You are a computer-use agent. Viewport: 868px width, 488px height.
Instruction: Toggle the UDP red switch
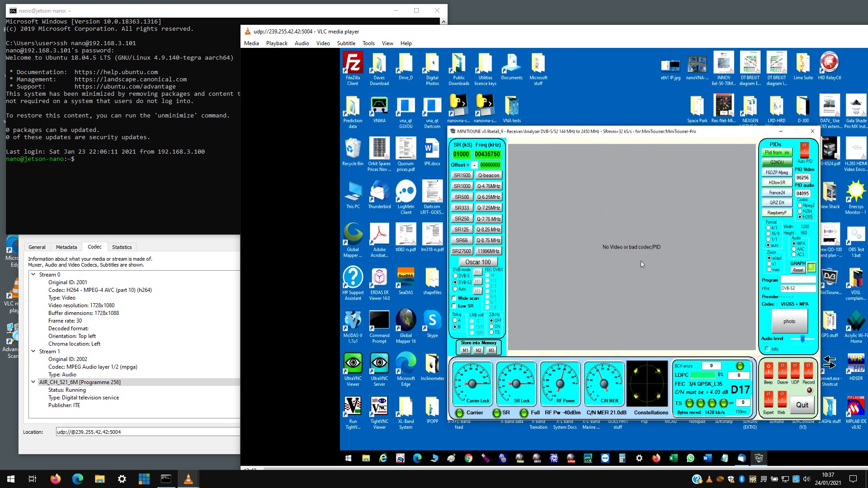(x=795, y=371)
